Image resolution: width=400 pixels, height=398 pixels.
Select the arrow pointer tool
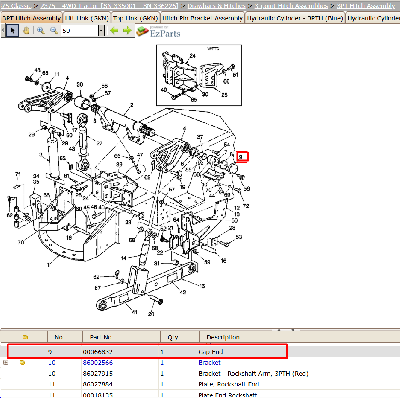(12, 31)
